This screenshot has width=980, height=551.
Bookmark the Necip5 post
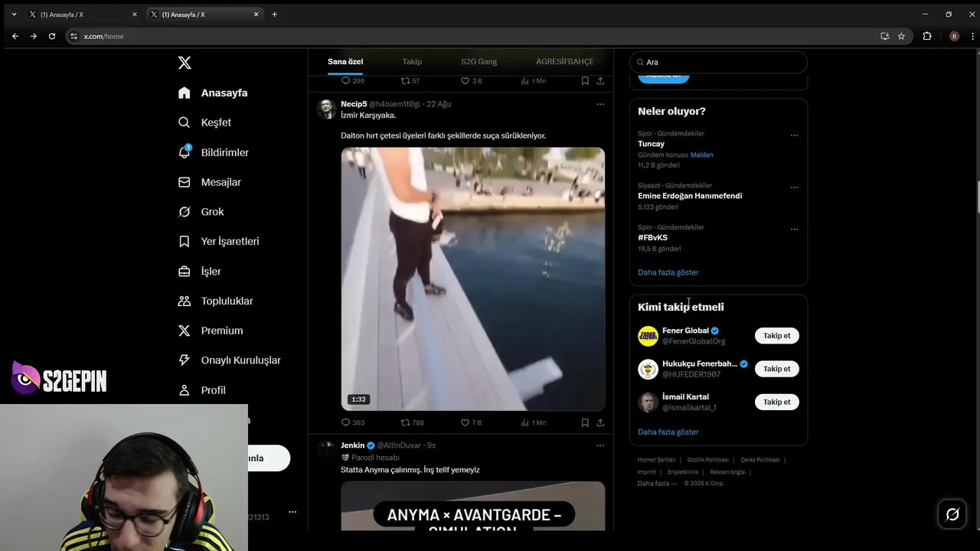(585, 422)
